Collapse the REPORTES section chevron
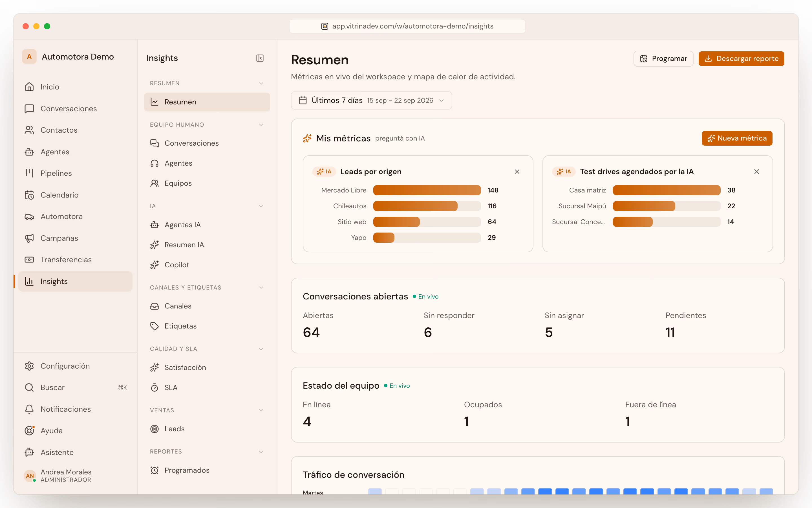Image resolution: width=812 pixels, height=508 pixels. 261,452
